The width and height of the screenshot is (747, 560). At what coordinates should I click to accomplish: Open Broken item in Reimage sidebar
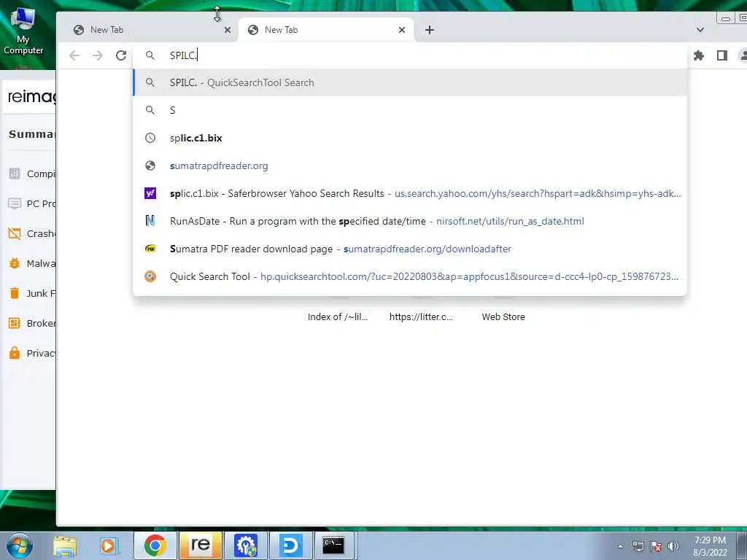pos(31,323)
